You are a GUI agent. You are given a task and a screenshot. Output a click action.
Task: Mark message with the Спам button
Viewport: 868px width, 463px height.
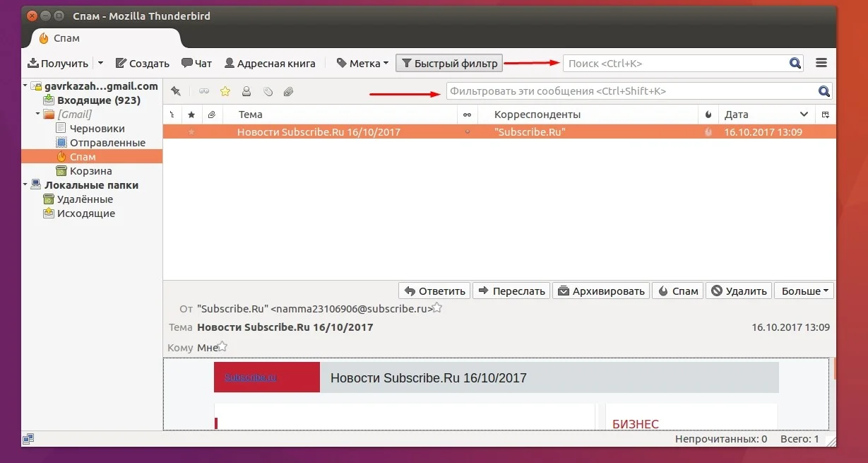pos(679,291)
